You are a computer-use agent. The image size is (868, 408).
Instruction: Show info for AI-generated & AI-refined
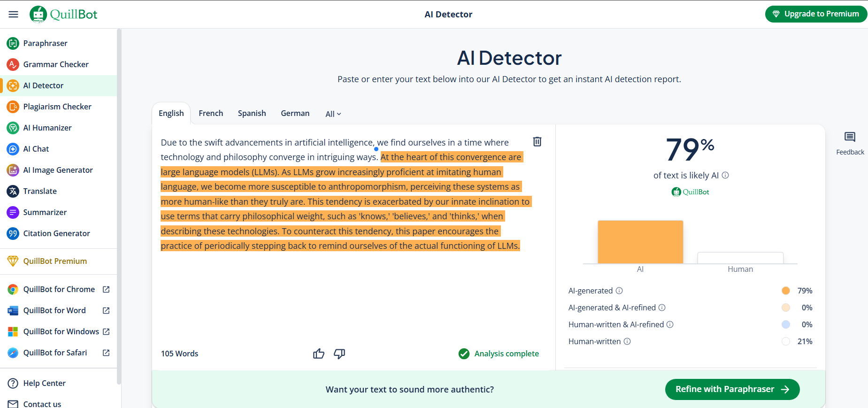(x=662, y=308)
